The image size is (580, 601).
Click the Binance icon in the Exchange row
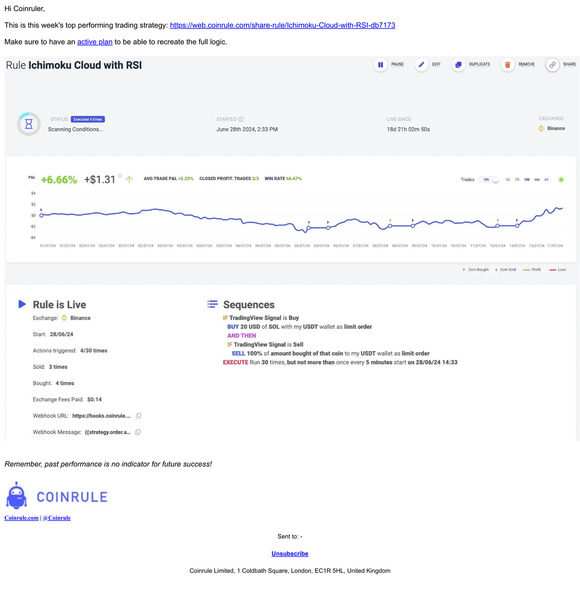64,318
